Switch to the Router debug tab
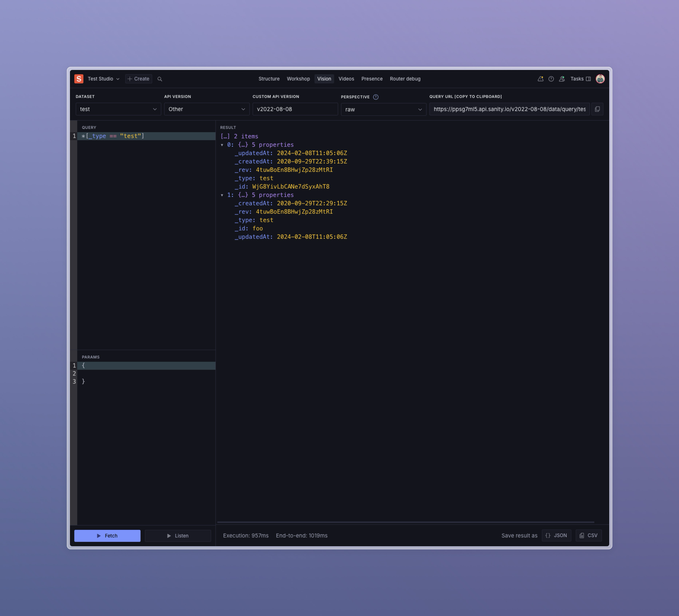The height and width of the screenshot is (616, 679). pyautogui.click(x=405, y=79)
